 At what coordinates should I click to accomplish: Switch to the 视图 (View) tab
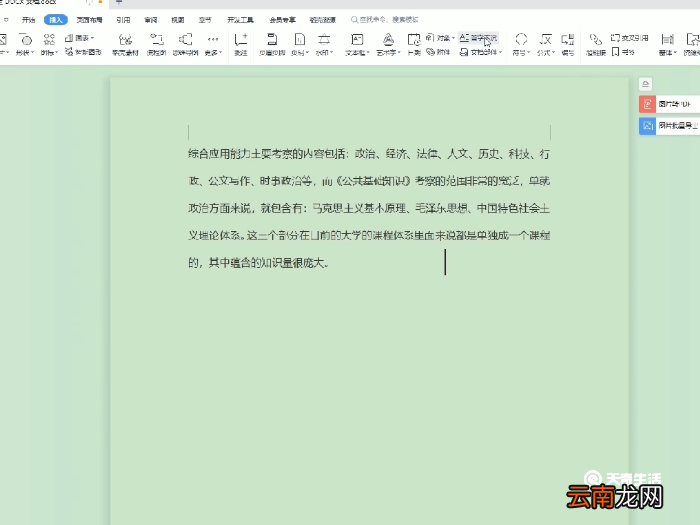click(178, 20)
